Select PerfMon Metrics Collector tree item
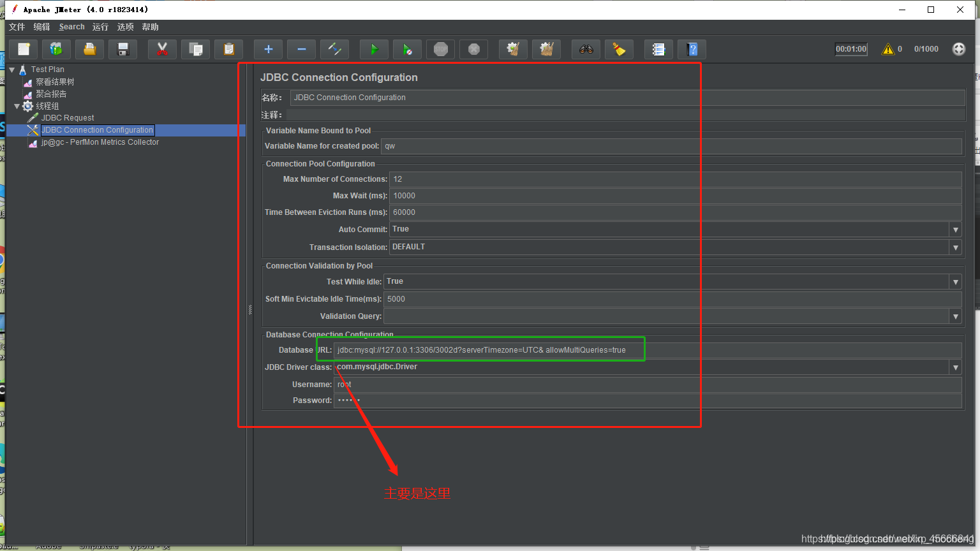980x551 pixels. point(100,142)
